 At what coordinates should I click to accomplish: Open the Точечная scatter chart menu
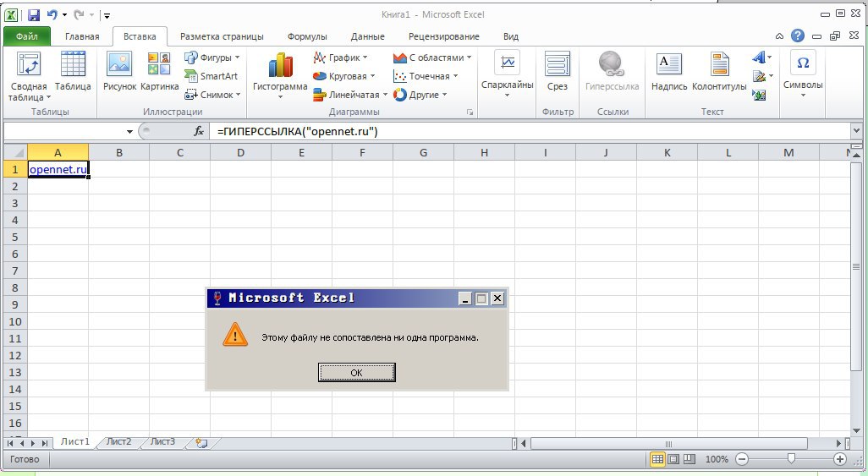click(x=426, y=76)
